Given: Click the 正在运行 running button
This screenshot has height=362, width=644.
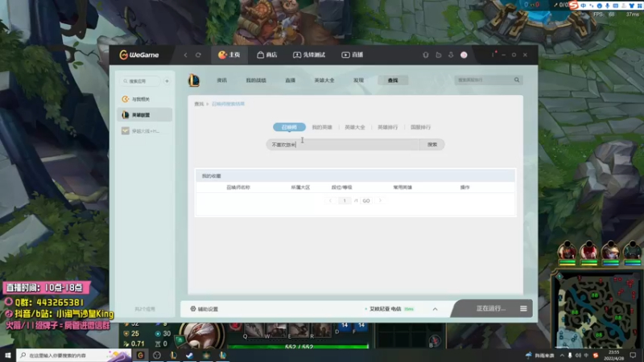Looking at the screenshot, I should click(491, 309).
